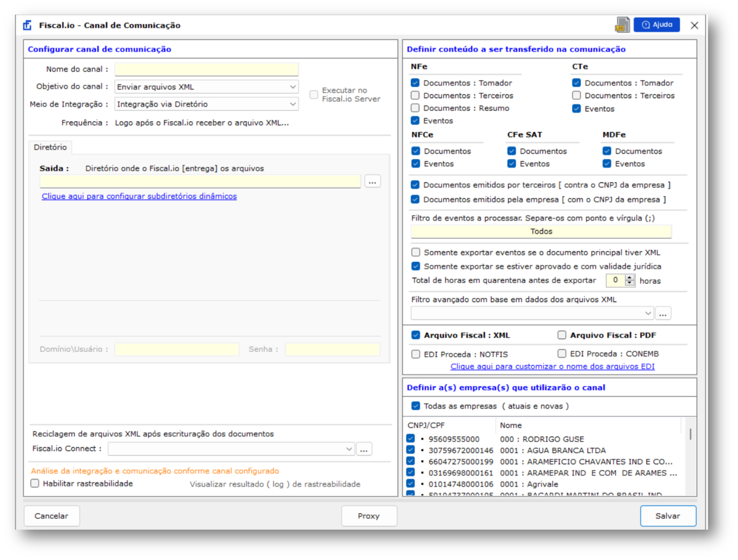Increase quarantine hours with up arrow
This screenshot has height=560, width=738.
tap(630, 277)
